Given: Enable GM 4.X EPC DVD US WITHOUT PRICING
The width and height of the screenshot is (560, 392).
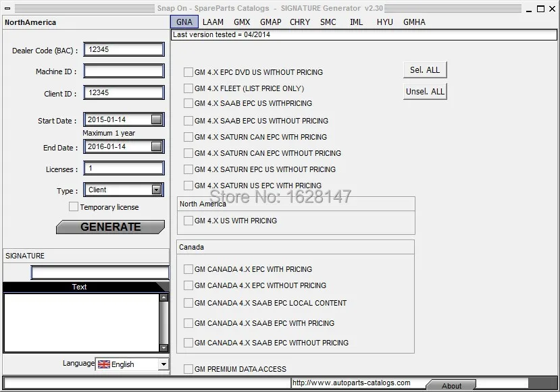Looking at the screenshot, I should coord(188,72).
